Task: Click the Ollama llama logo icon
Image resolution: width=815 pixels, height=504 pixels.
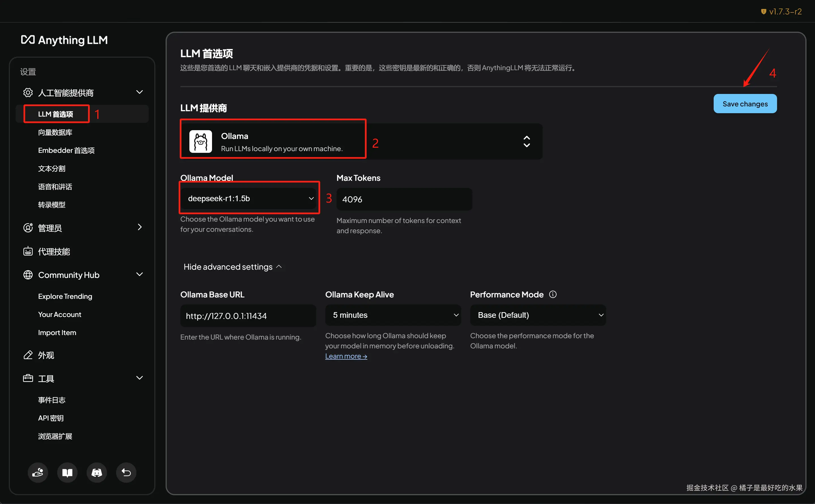Action: coord(201,141)
